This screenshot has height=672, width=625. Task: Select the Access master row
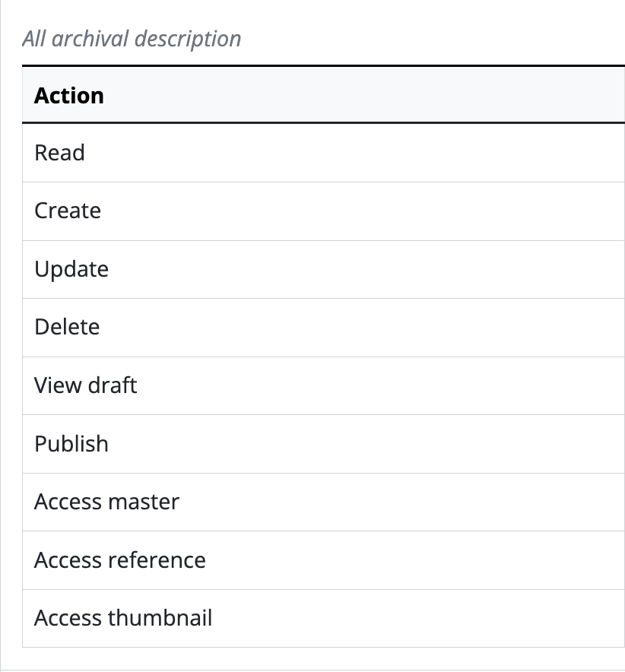107,502
